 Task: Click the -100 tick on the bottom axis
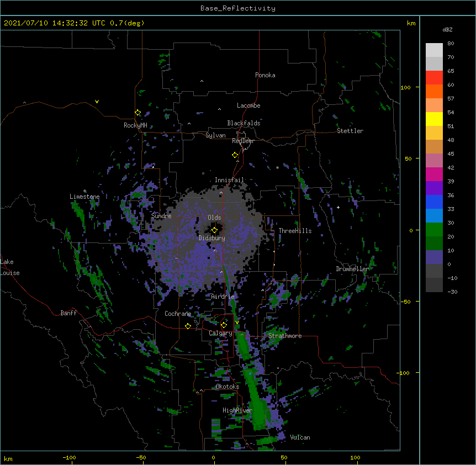pos(69,457)
